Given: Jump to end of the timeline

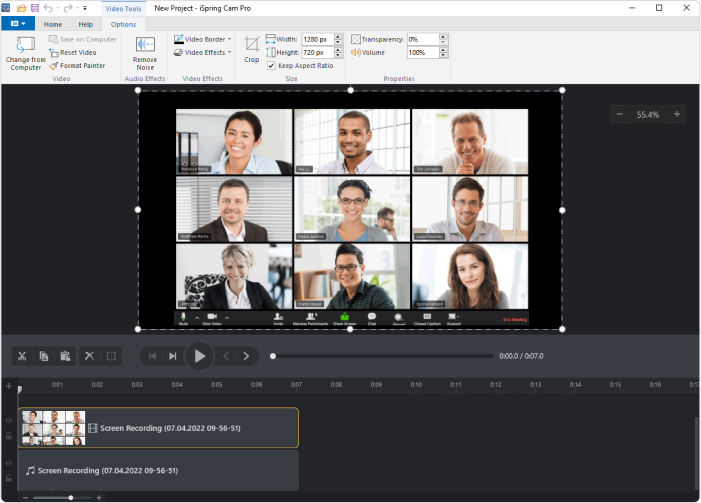Looking at the screenshot, I should [173, 356].
